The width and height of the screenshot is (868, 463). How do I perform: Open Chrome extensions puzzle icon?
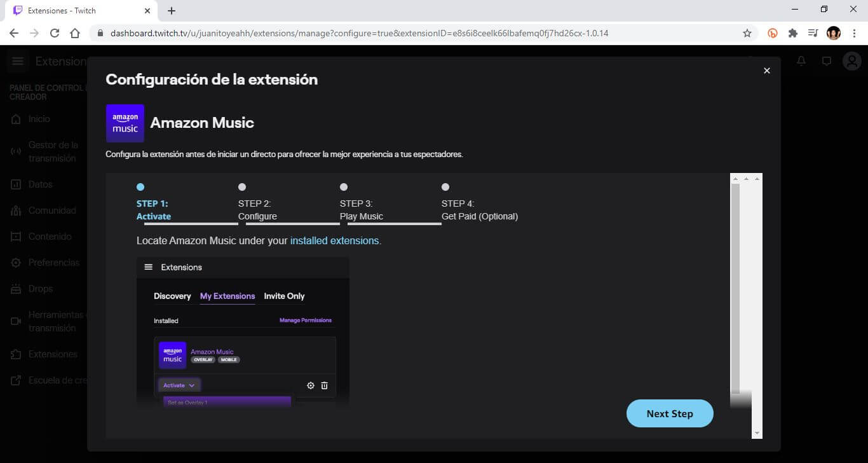pos(793,33)
